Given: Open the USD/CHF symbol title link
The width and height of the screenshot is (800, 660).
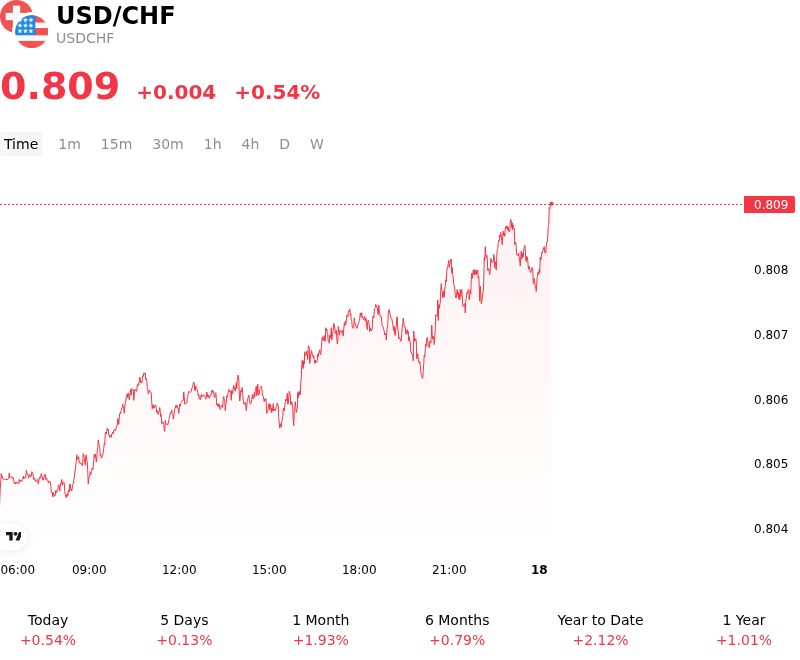Looking at the screenshot, I should 115,15.
